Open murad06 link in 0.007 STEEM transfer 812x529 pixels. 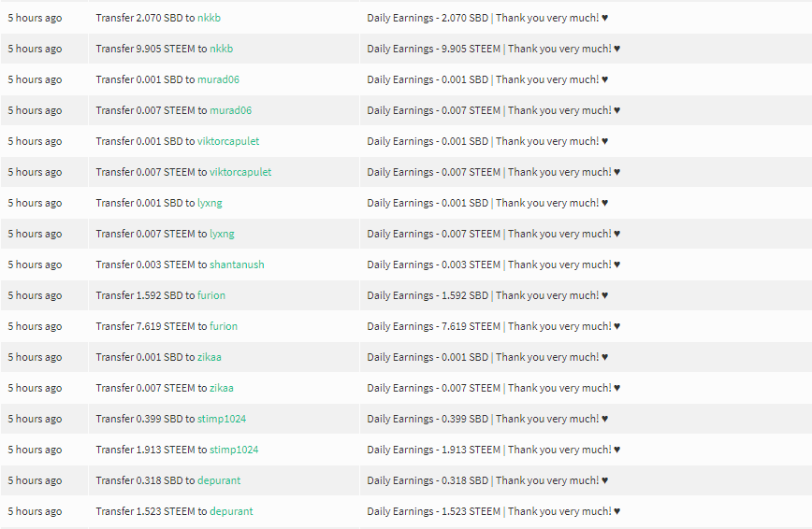click(230, 110)
